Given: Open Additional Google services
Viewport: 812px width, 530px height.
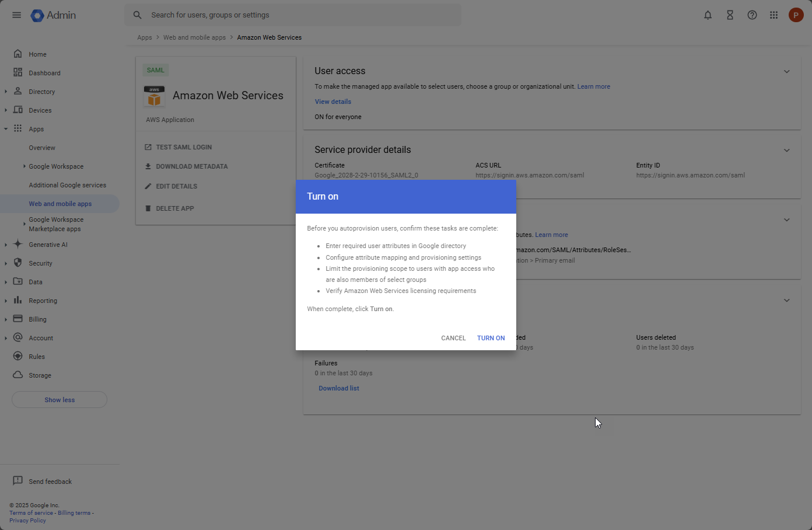Looking at the screenshot, I should click(68, 185).
